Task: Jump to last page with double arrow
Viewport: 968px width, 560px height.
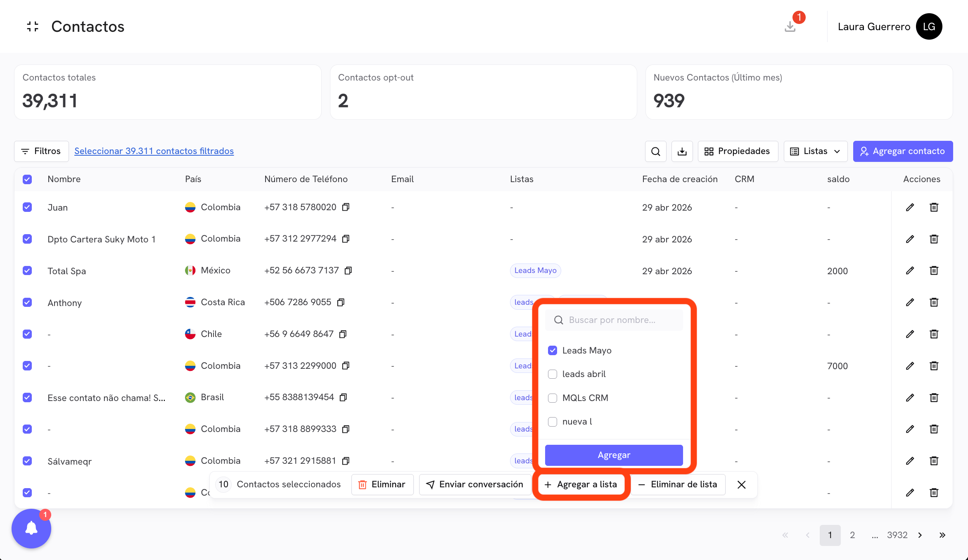Action: 942,535
